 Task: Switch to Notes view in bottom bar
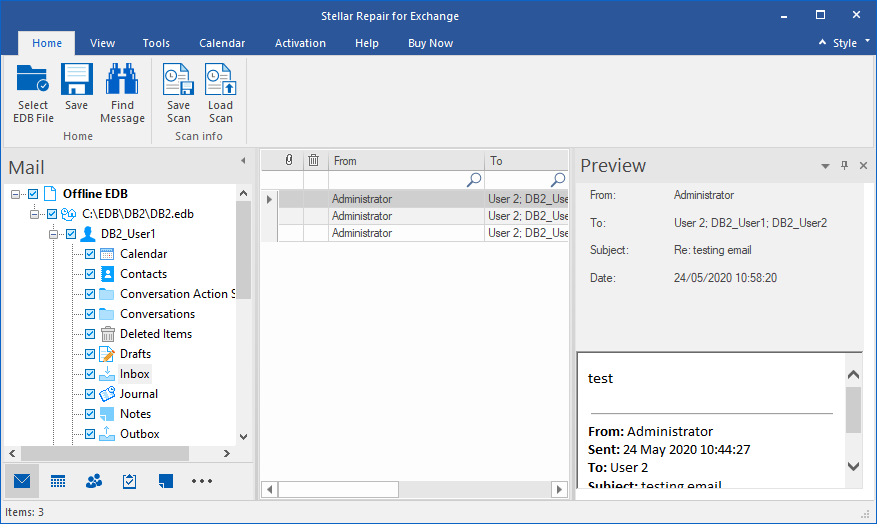[166, 481]
